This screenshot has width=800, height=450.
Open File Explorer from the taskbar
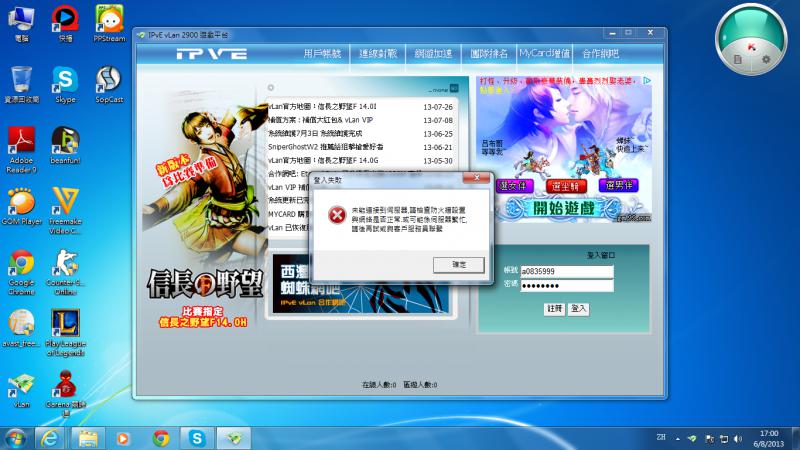88,438
